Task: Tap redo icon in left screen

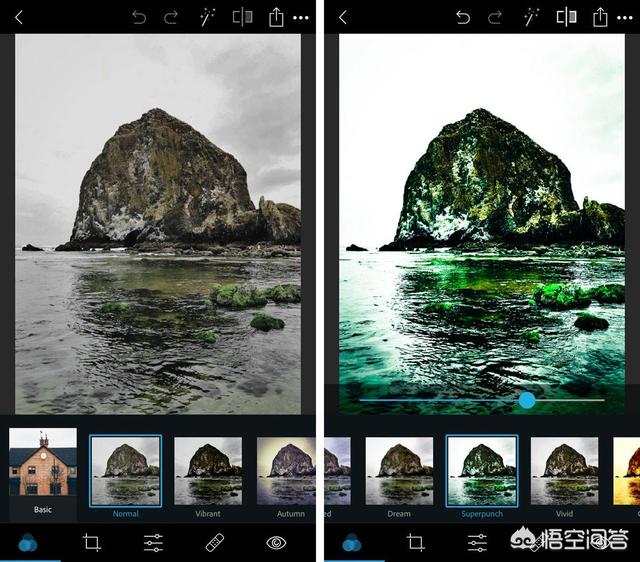Action: (171, 18)
